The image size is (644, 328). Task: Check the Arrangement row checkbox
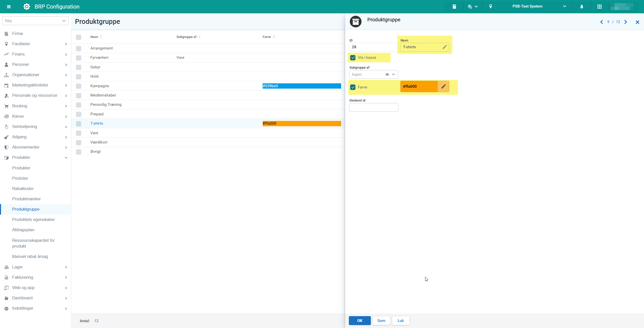click(79, 49)
